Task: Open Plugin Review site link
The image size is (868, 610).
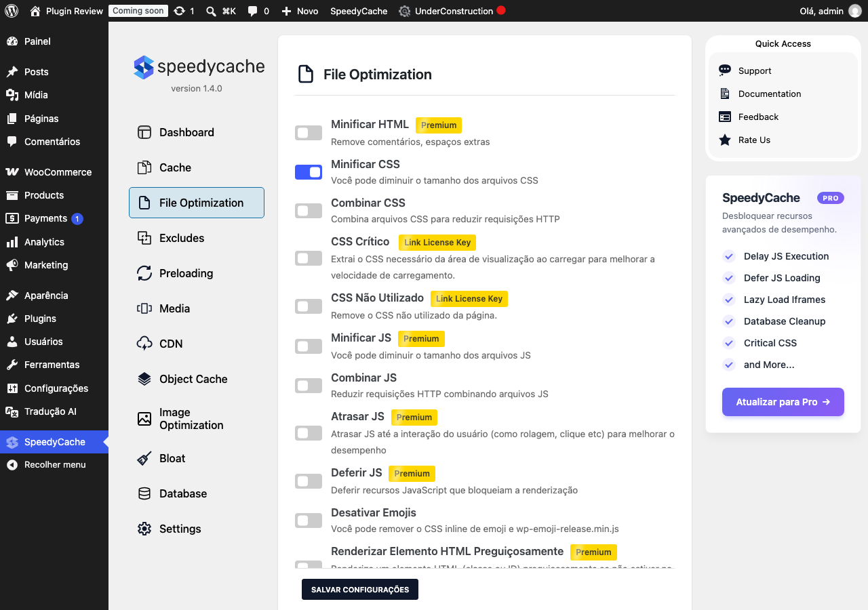Action: [x=66, y=11]
